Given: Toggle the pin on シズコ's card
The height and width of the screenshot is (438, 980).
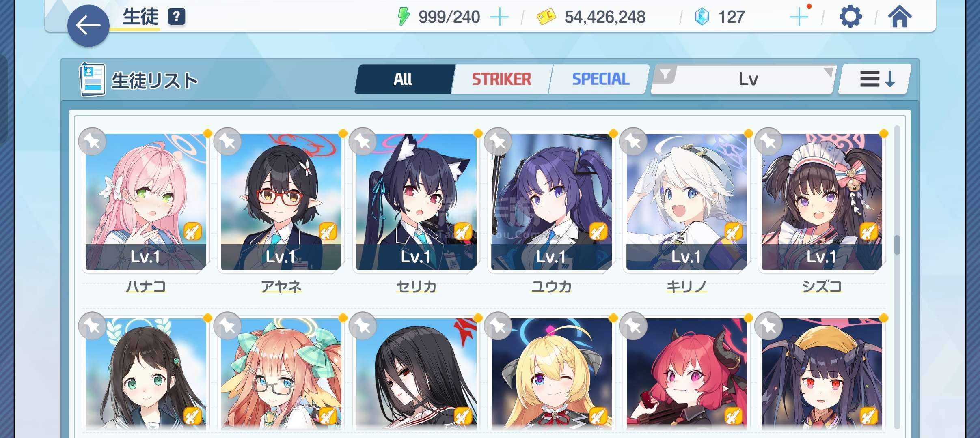Looking at the screenshot, I should 768,142.
